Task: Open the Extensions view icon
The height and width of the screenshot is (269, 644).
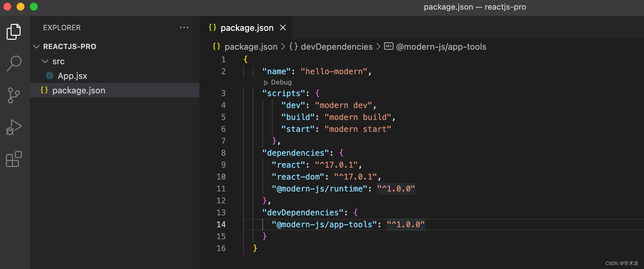Action: coord(14,159)
